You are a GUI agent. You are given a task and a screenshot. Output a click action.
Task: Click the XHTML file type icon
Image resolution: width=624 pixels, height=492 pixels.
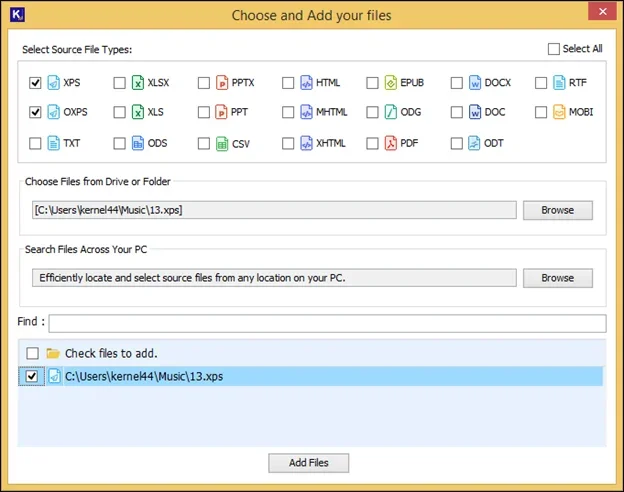point(306,143)
